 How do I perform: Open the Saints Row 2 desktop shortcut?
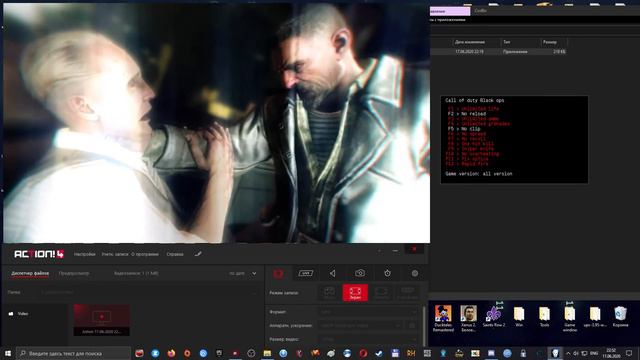[494, 316]
